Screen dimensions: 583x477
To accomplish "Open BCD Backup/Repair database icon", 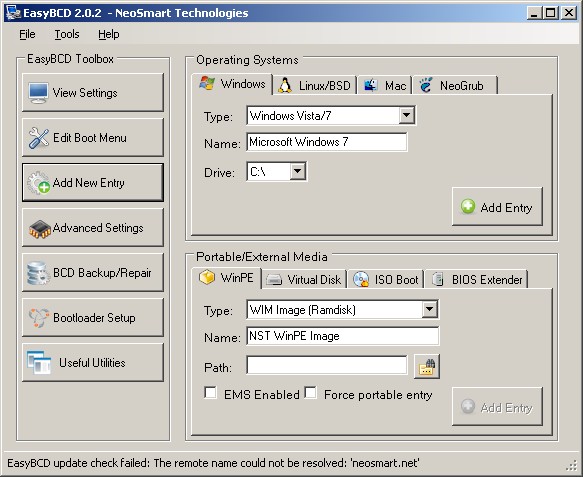I will tap(38, 273).
